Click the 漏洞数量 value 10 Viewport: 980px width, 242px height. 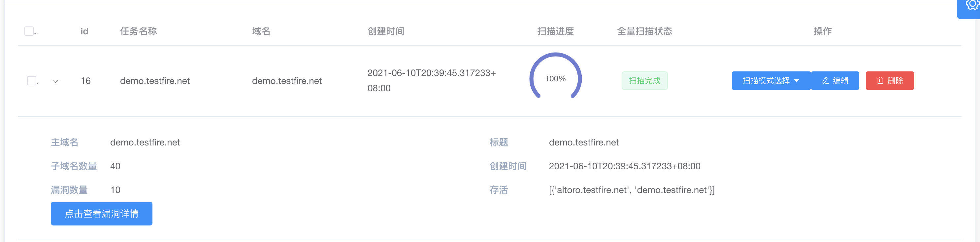click(x=115, y=190)
